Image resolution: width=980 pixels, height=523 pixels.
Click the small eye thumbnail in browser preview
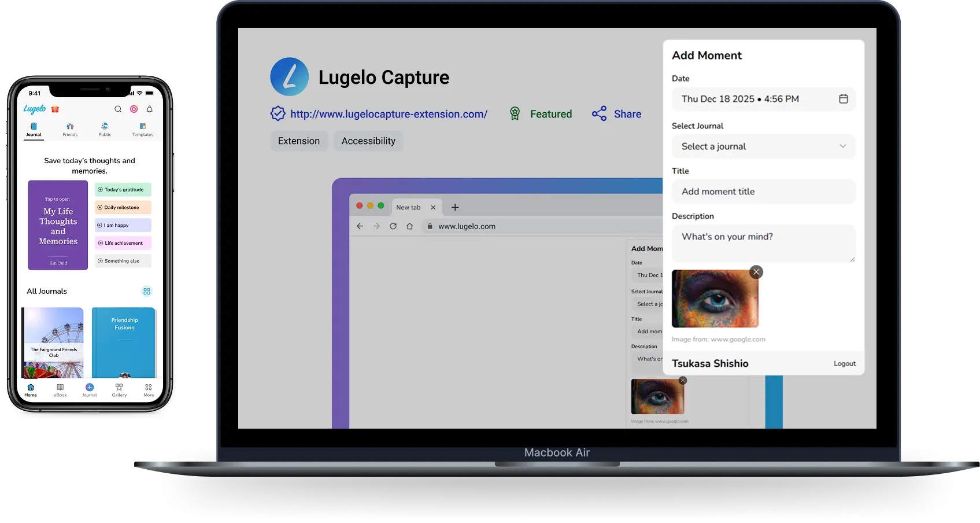point(657,397)
